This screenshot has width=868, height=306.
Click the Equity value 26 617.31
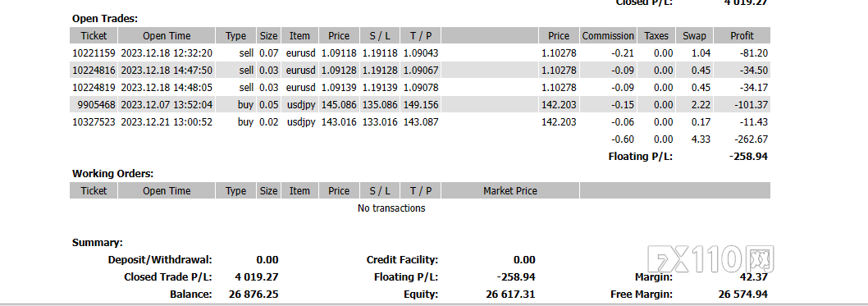click(x=510, y=295)
